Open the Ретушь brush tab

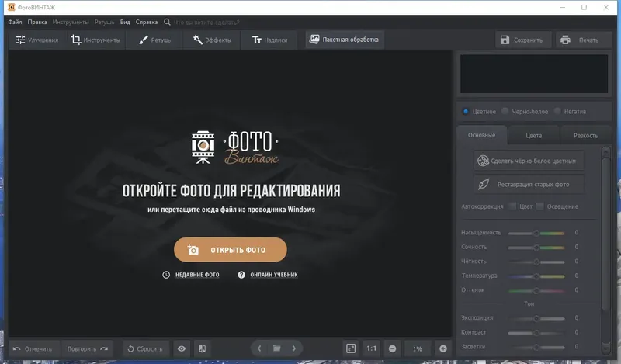coord(154,40)
